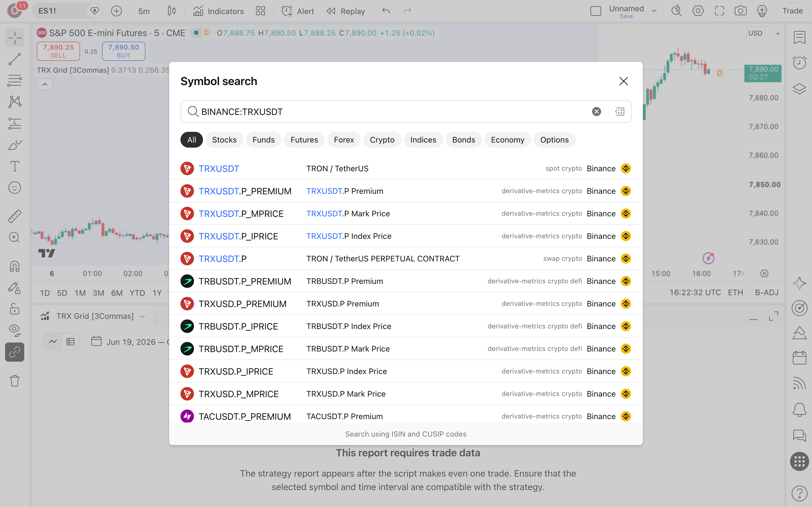Select the text annotation tool
The height and width of the screenshot is (507, 812).
(x=14, y=166)
